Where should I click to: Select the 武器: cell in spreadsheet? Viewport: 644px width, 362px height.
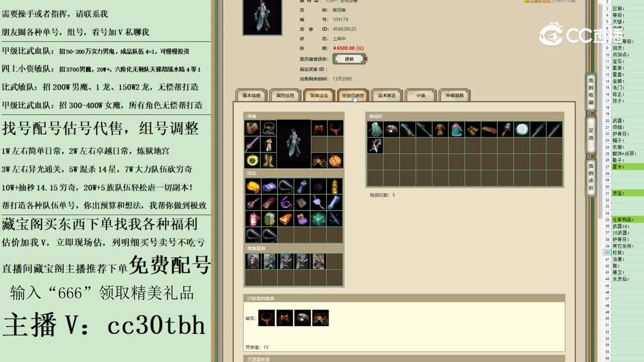pos(627,121)
